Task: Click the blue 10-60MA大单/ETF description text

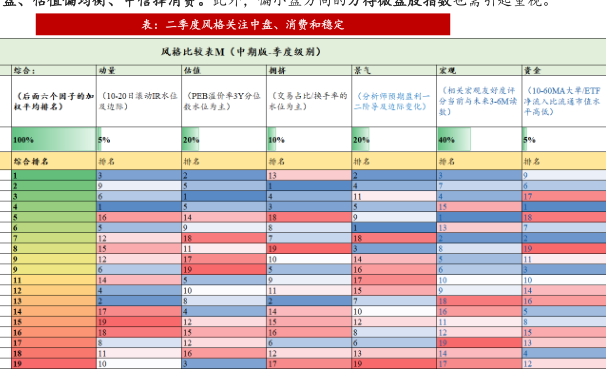Action: point(562,101)
